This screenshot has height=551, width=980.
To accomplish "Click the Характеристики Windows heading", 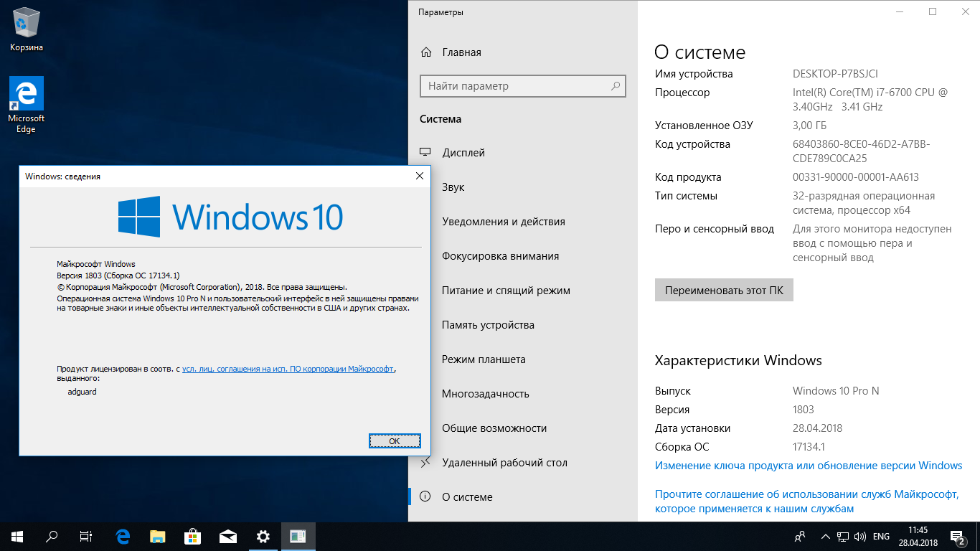I will coord(738,360).
